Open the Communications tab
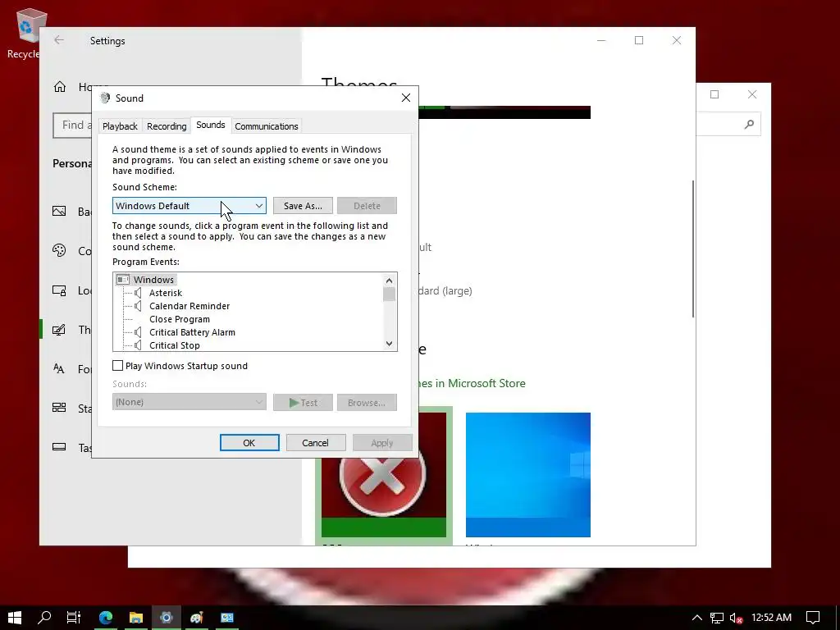The width and height of the screenshot is (840, 630). 267,126
